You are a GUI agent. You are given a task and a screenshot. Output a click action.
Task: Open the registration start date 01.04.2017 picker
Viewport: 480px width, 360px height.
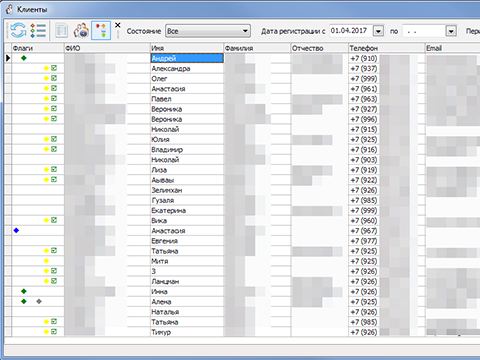(378, 31)
